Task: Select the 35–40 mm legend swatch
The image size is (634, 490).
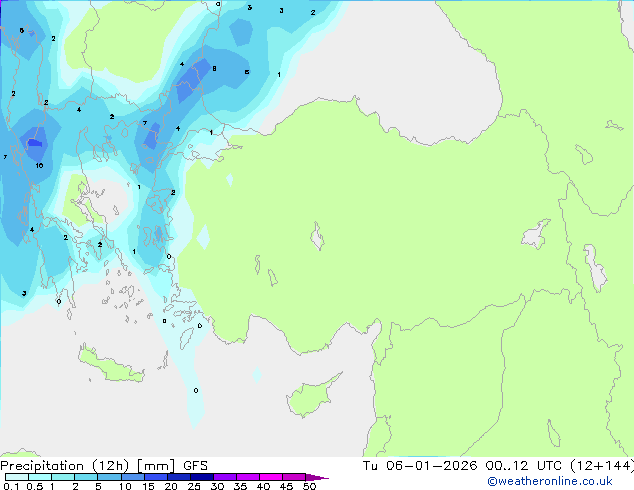Action: point(247,477)
